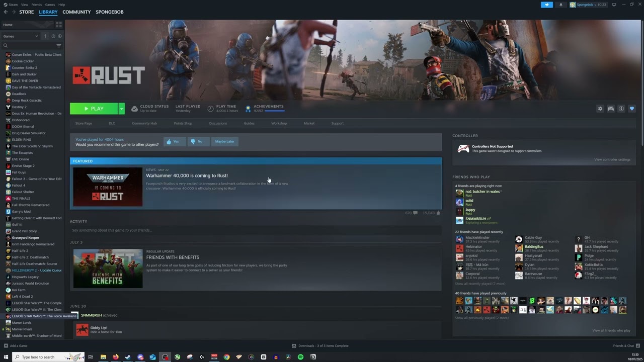Image resolution: width=644 pixels, height=362 pixels.
Task: Open Firefox from the taskbar
Action: point(115,357)
